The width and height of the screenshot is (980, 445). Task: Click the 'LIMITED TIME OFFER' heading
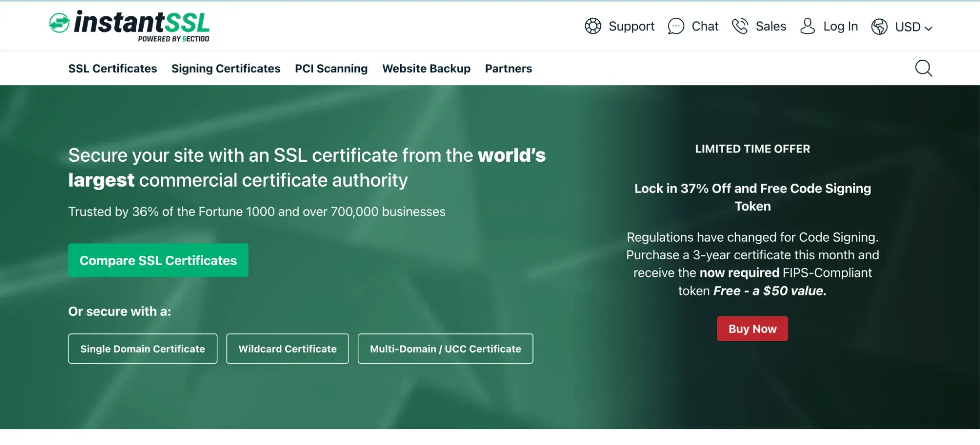pyautogui.click(x=753, y=149)
